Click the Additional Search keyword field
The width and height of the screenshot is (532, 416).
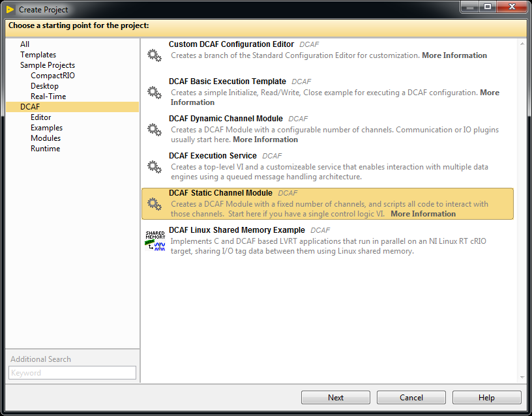72,373
